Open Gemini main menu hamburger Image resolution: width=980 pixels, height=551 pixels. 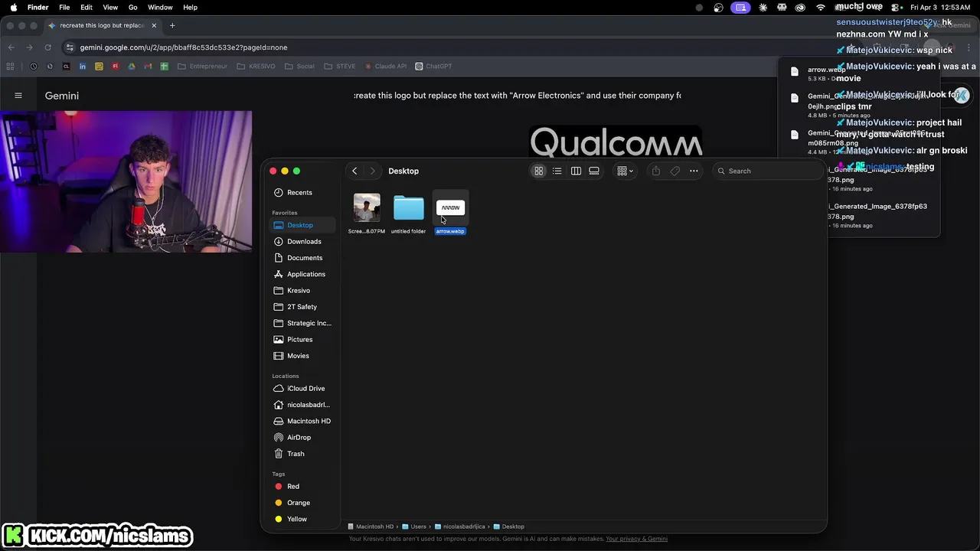tap(18, 96)
